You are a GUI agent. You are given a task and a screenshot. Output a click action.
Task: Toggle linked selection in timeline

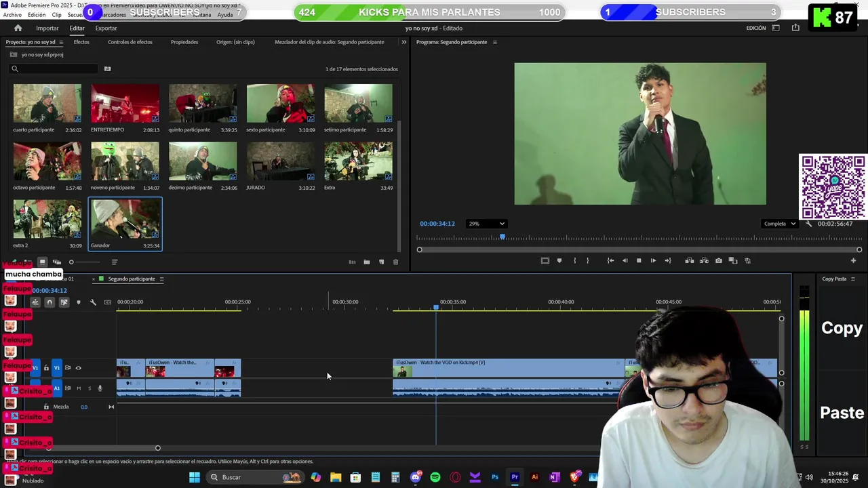tap(64, 302)
